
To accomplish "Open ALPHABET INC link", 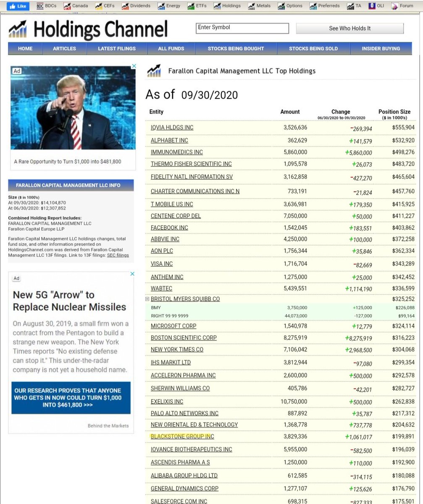I will [x=169, y=140].
